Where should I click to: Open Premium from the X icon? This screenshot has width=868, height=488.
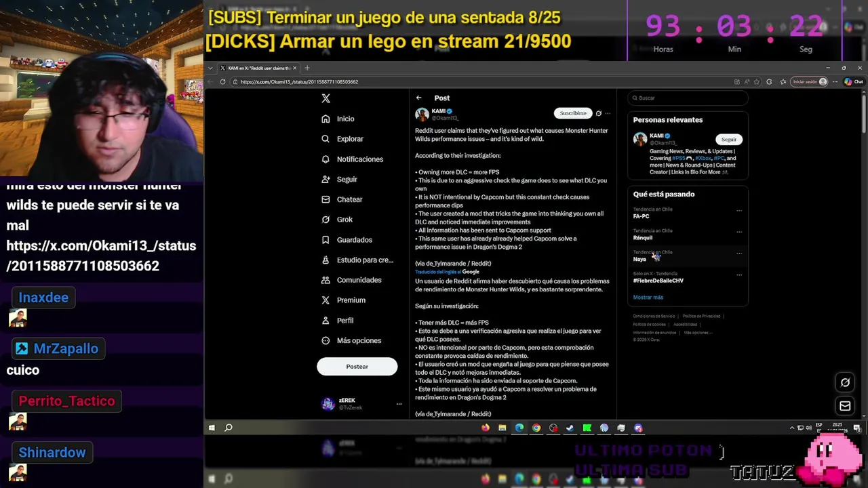[x=325, y=300]
